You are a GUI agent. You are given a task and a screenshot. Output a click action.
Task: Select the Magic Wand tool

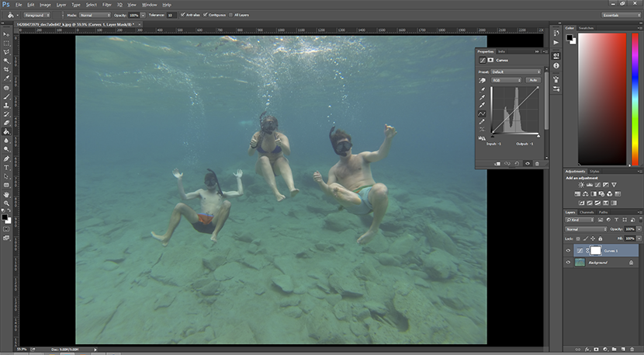click(6, 61)
